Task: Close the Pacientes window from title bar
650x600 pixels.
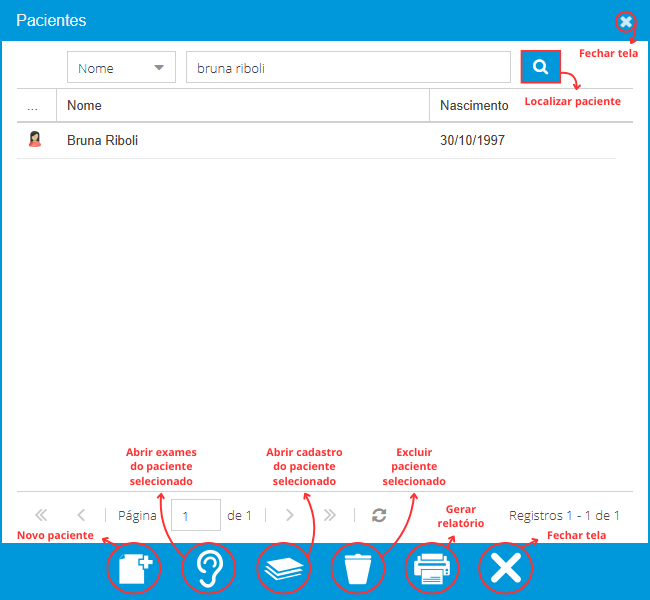Action: point(625,21)
